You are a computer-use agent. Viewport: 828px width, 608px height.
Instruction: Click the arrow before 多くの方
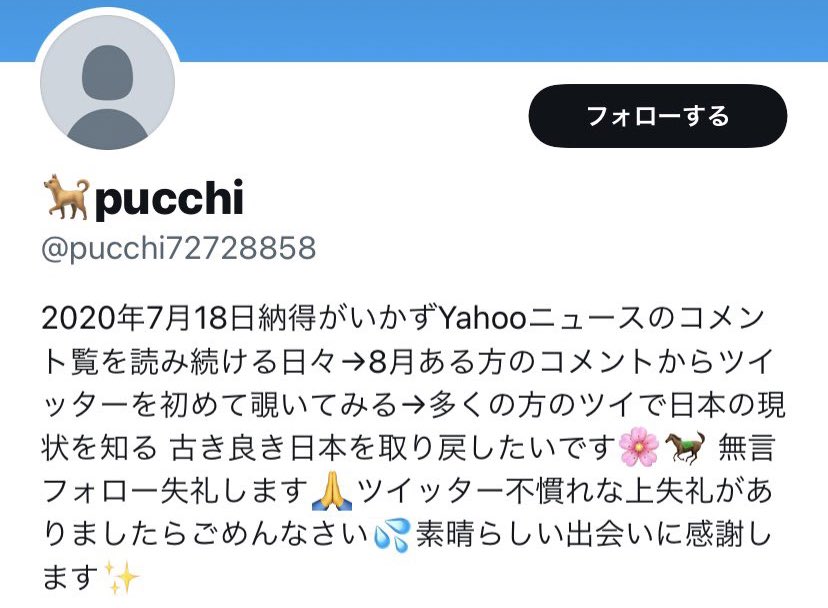tap(414, 406)
